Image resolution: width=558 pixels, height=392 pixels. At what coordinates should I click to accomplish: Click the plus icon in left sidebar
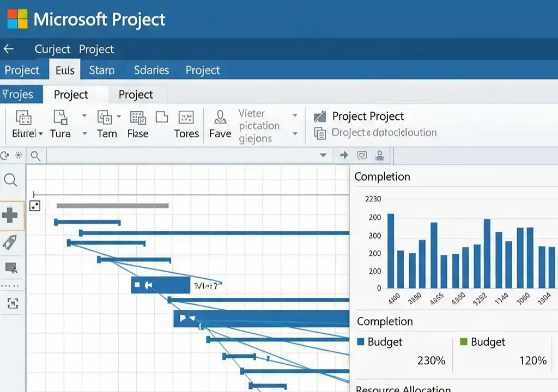tap(10, 215)
